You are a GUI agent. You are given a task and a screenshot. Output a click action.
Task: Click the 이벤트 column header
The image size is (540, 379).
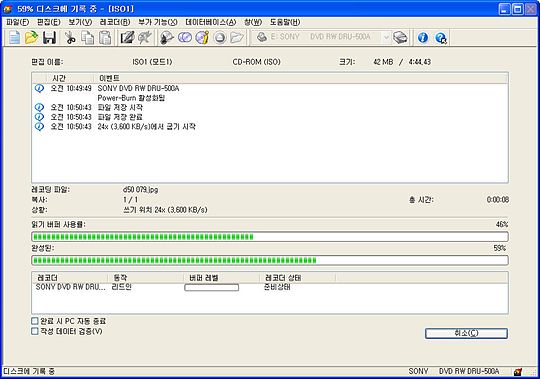coord(301,78)
